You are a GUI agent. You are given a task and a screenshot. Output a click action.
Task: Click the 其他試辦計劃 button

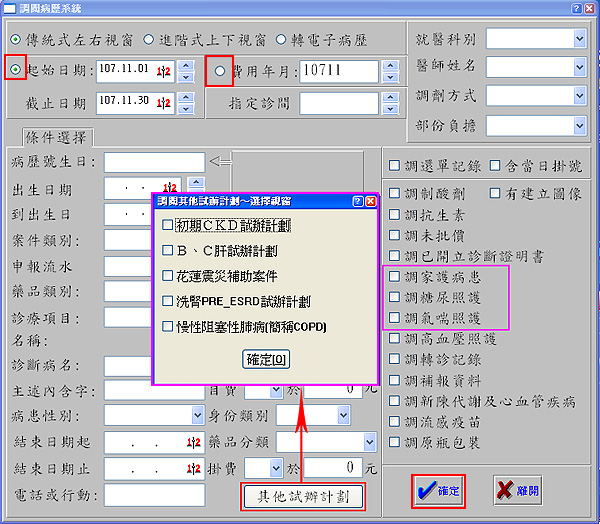click(x=302, y=496)
